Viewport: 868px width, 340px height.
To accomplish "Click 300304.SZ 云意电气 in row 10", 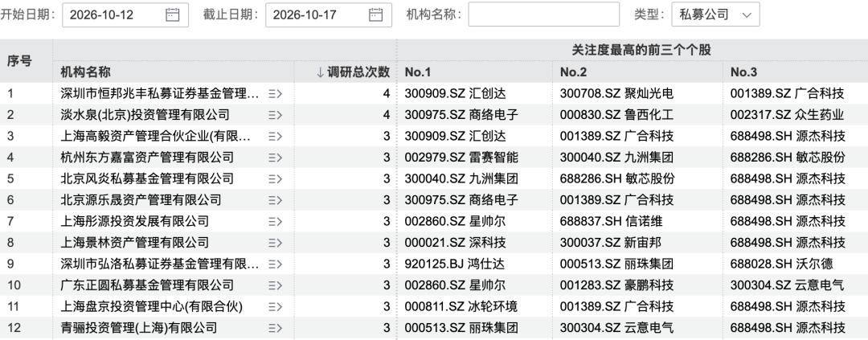I will (x=787, y=285).
